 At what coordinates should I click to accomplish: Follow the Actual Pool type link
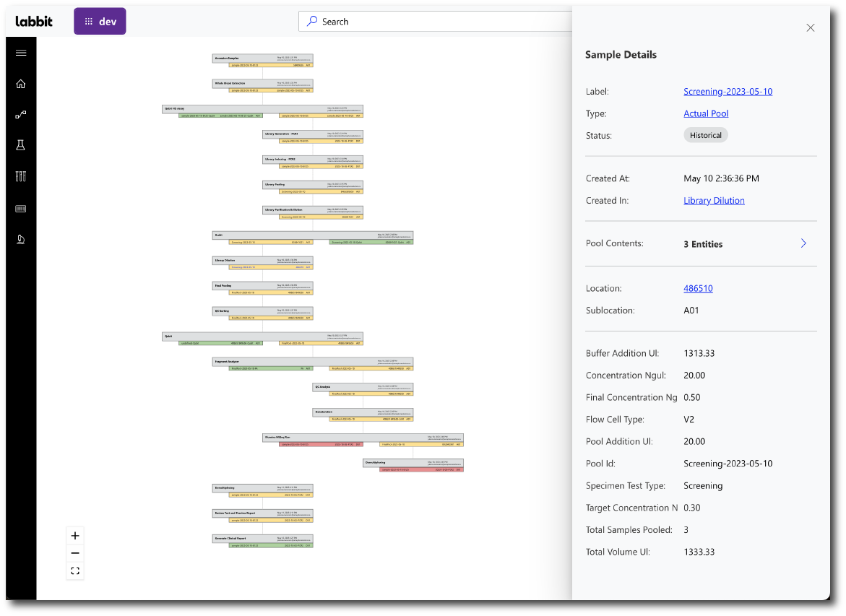pos(706,113)
